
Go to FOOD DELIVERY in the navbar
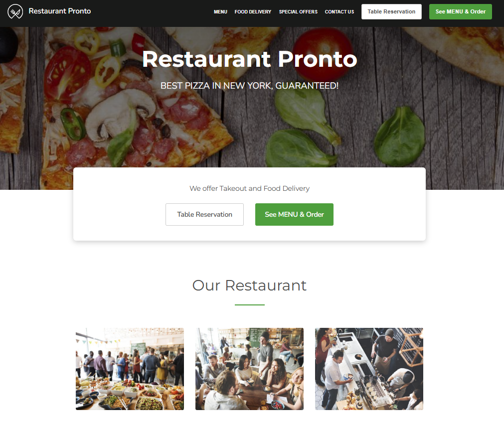253,12
